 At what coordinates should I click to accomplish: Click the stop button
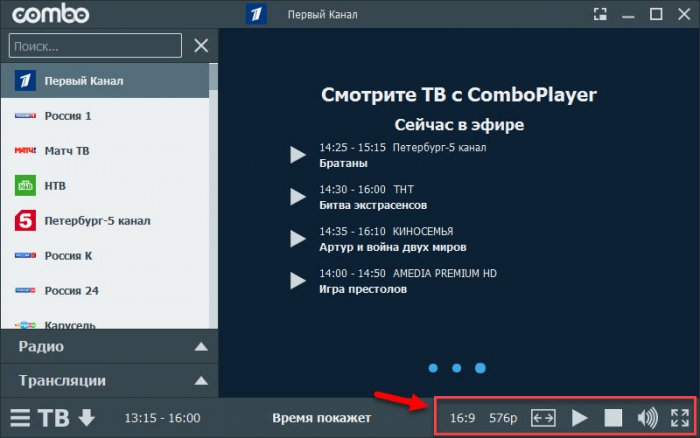coord(613,418)
